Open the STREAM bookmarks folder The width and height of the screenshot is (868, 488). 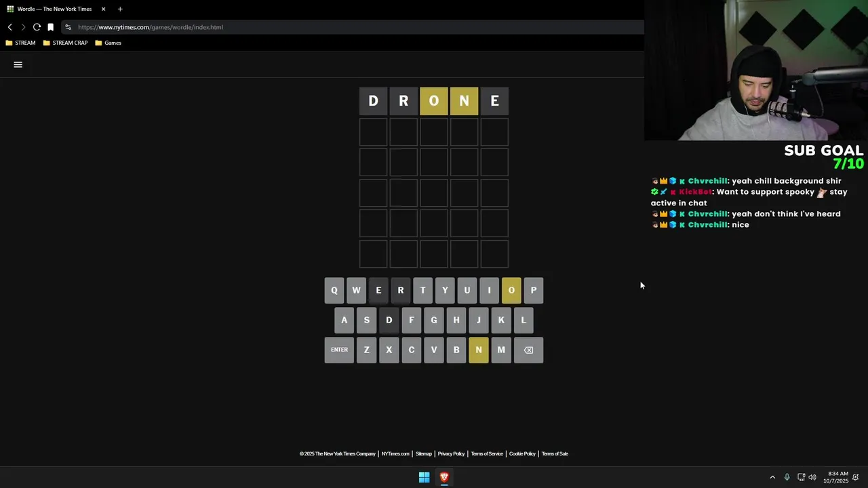point(20,43)
